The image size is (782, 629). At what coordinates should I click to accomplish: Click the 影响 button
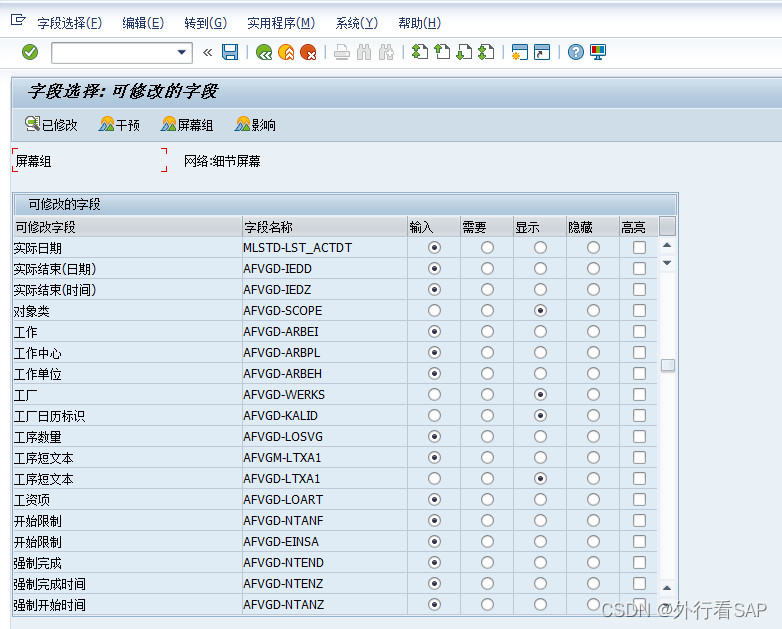tap(255, 125)
